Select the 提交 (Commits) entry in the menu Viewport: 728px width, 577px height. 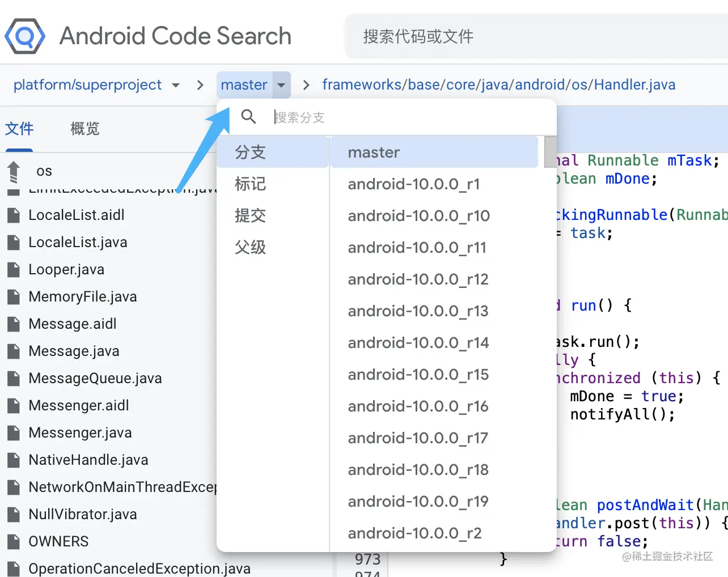(x=250, y=215)
